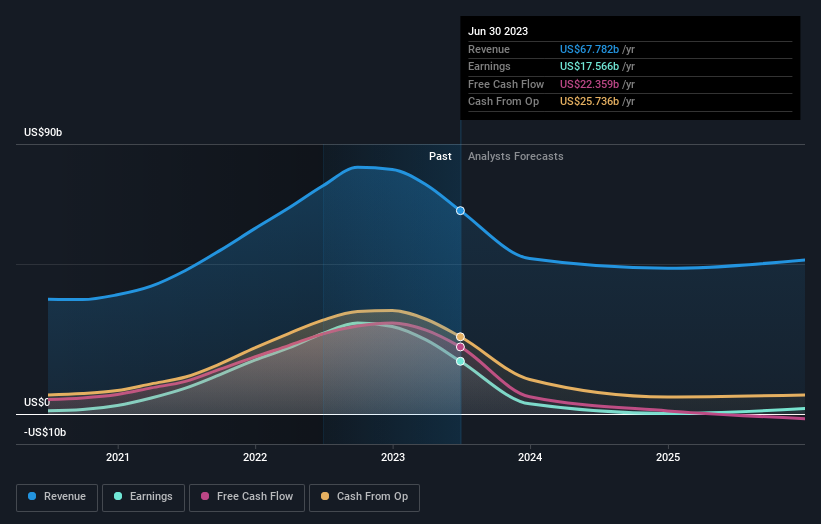Select the 2023 x-axis label
The width and height of the screenshot is (821, 524).
(x=393, y=457)
